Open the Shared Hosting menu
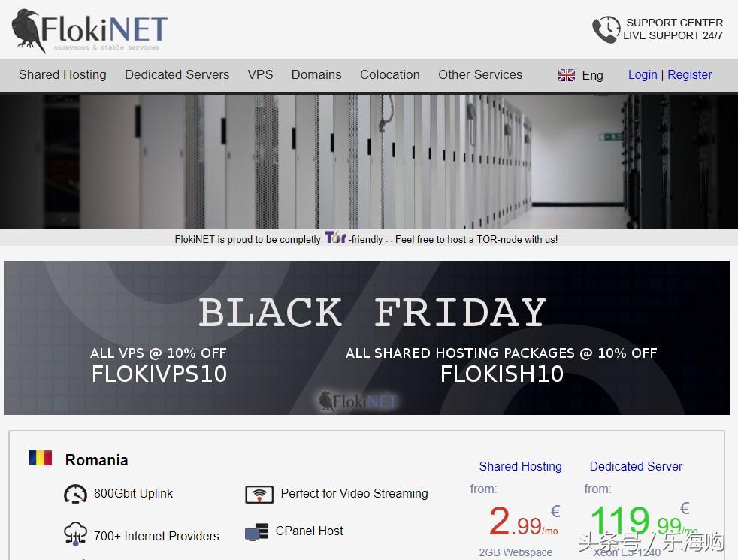The height and width of the screenshot is (560, 738). click(62, 75)
